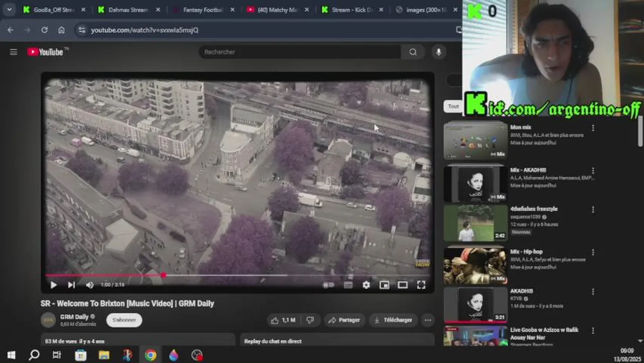Viewport: 644px width, 363px height.
Task: Enter fullscreen mode
Action: point(421,285)
